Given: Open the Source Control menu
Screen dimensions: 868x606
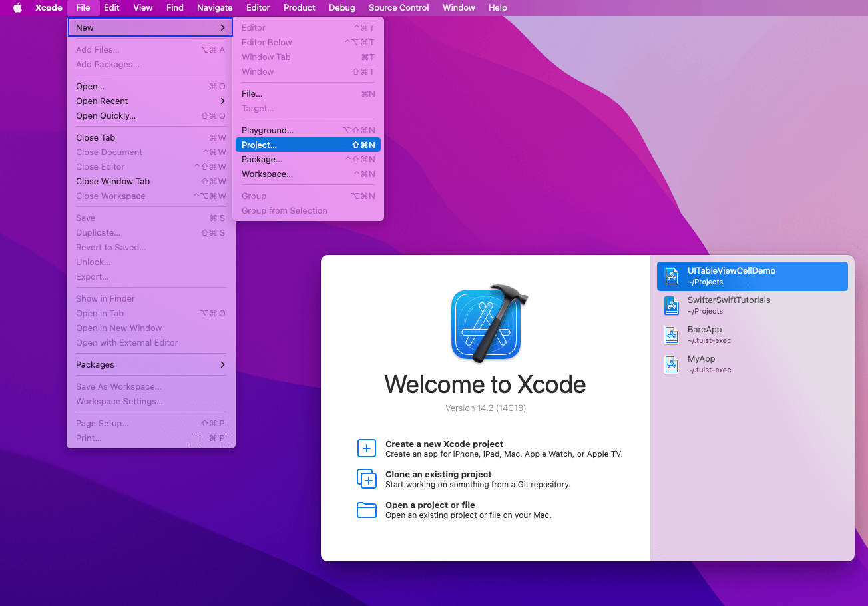Looking at the screenshot, I should (399, 8).
